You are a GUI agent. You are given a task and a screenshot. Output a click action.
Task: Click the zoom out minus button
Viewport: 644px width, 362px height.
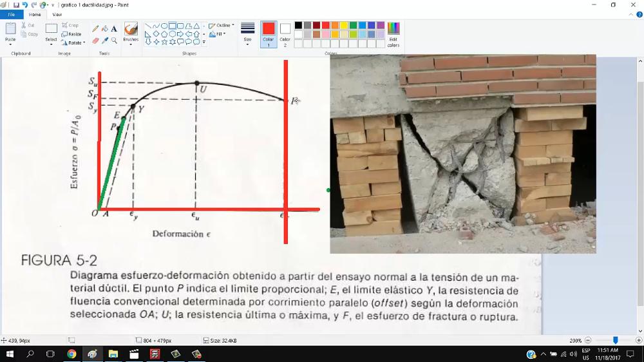pos(588,340)
